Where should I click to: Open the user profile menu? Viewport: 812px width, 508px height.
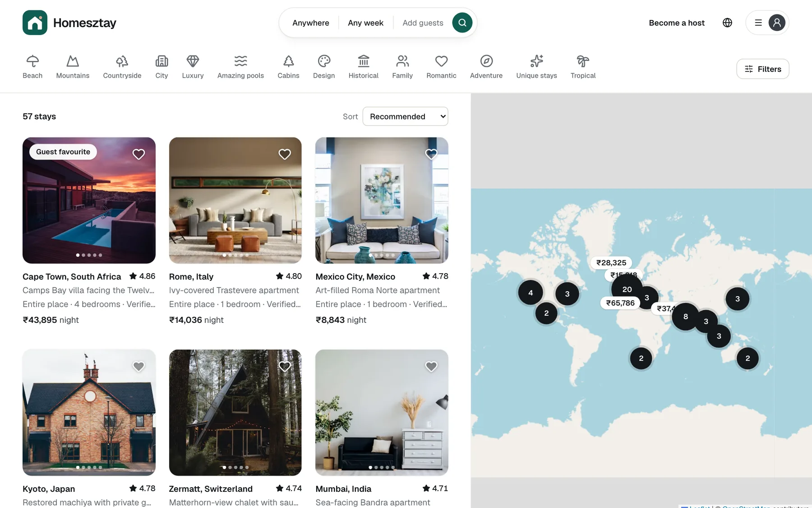(767, 23)
